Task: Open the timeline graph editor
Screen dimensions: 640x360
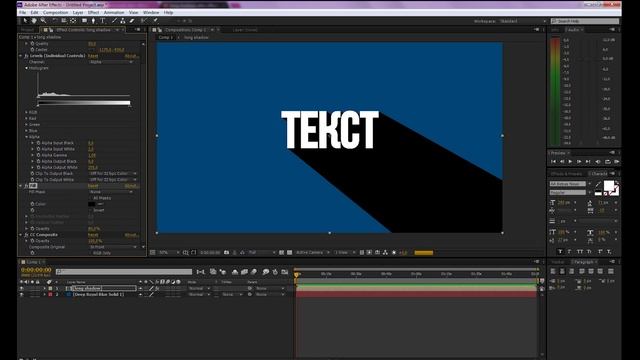Action: [285, 272]
